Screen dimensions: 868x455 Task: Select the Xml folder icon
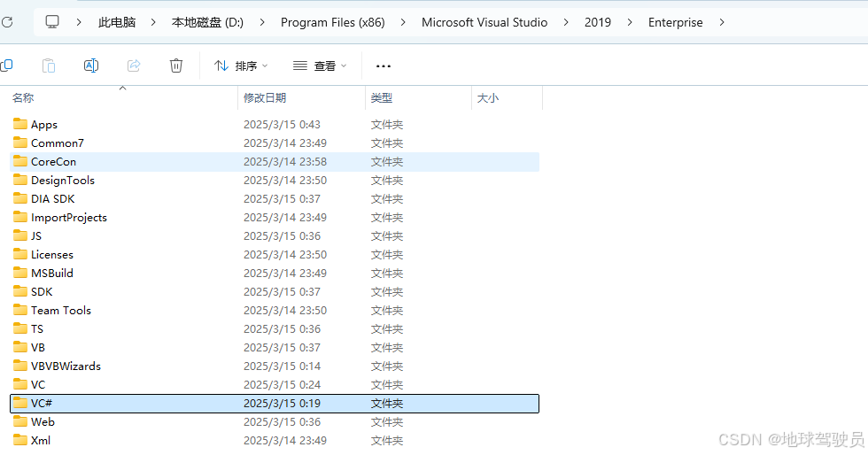point(20,439)
